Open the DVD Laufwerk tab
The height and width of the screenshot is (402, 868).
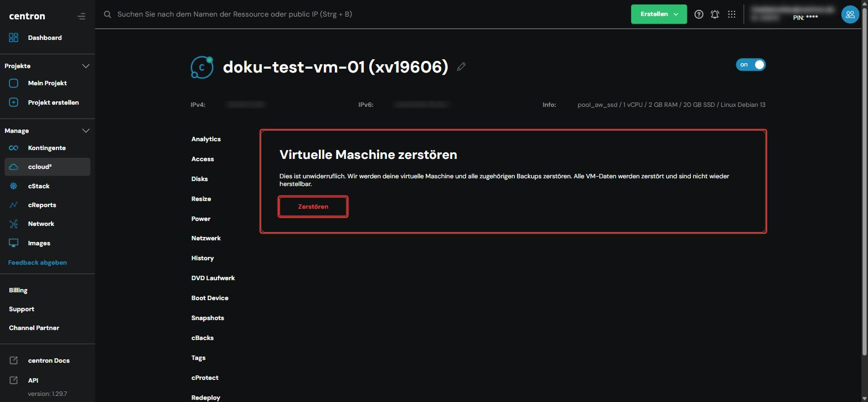click(x=213, y=278)
